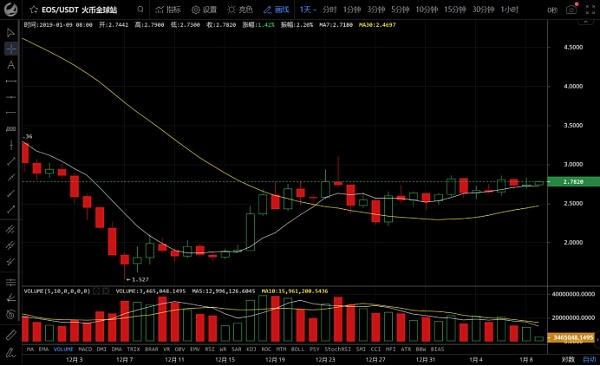
Task: Select the 1小时 interval
Action: pyautogui.click(x=509, y=10)
